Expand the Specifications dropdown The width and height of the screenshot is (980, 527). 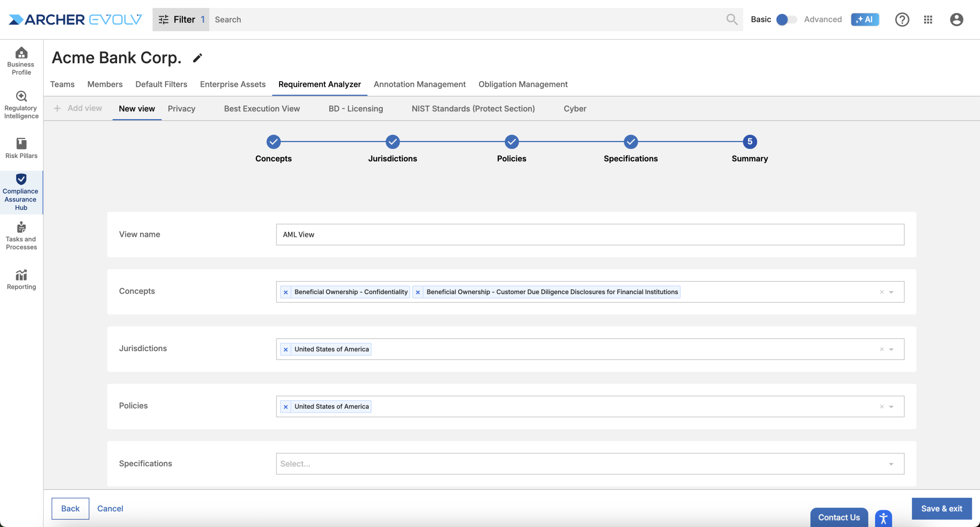click(x=891, y=464)
